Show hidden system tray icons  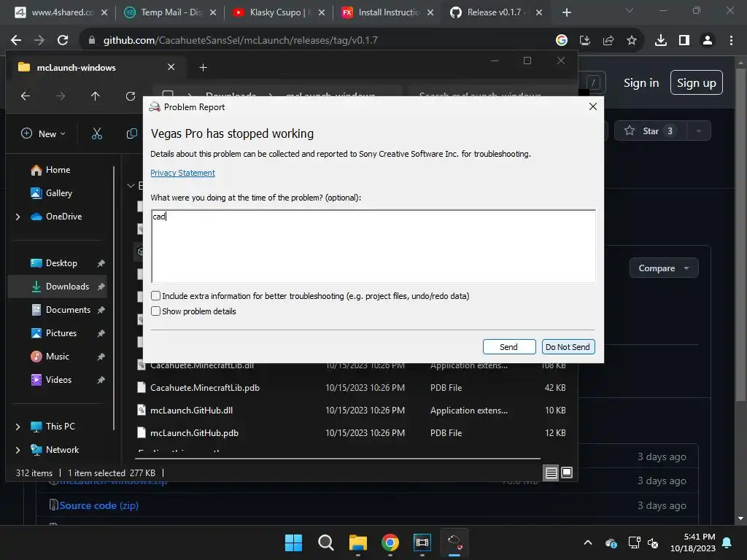[x=588, y=542]
